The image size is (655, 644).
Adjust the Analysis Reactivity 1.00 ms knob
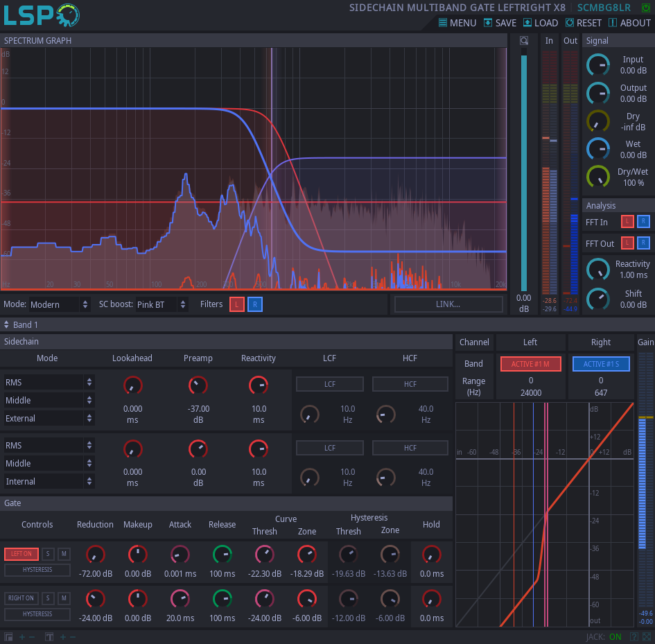[598, 270]
